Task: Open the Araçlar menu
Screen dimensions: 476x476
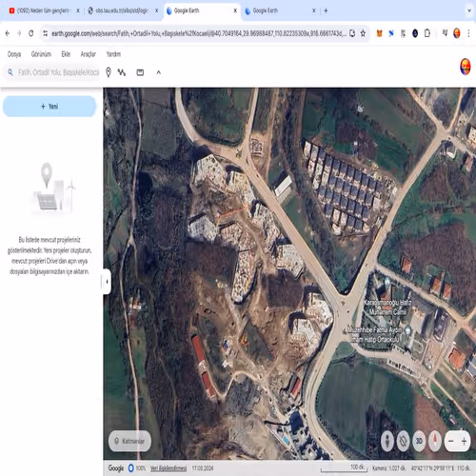Action: tap(89, 54)
